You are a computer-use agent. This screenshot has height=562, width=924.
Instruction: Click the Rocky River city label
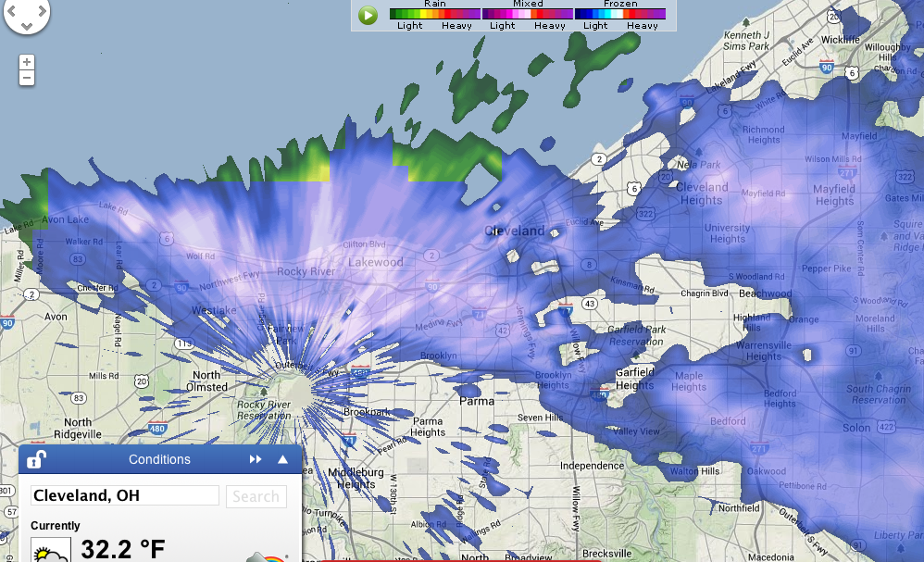pyautogui.click(x=306, y=271)
